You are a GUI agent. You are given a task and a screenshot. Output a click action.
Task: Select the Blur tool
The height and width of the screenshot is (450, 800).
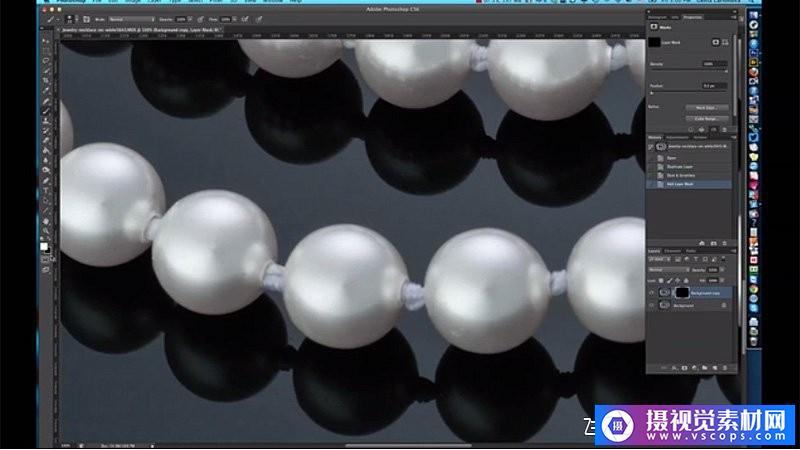pos(46,161)
